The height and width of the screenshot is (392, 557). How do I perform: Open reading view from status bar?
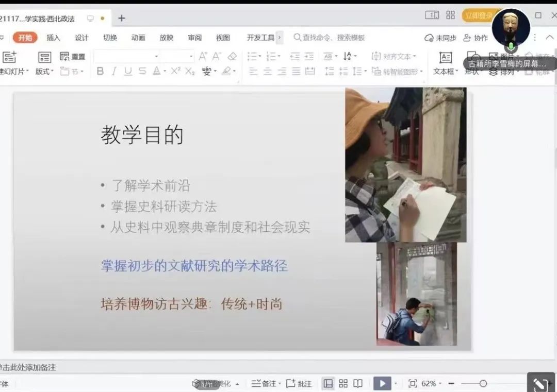click(358, 383)
